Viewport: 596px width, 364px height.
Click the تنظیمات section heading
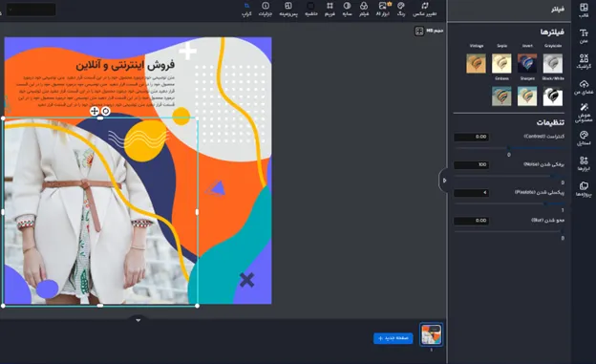550,122
